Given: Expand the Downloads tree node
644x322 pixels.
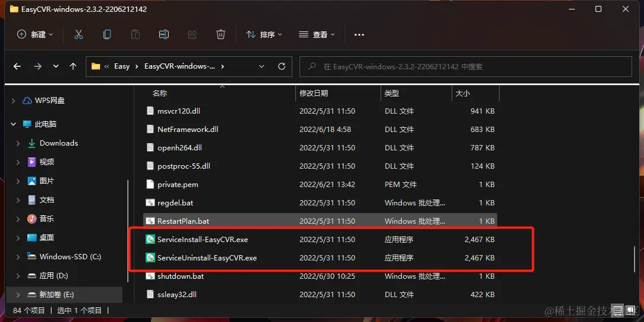Looking at the screenshot, I should coord(18,143).
